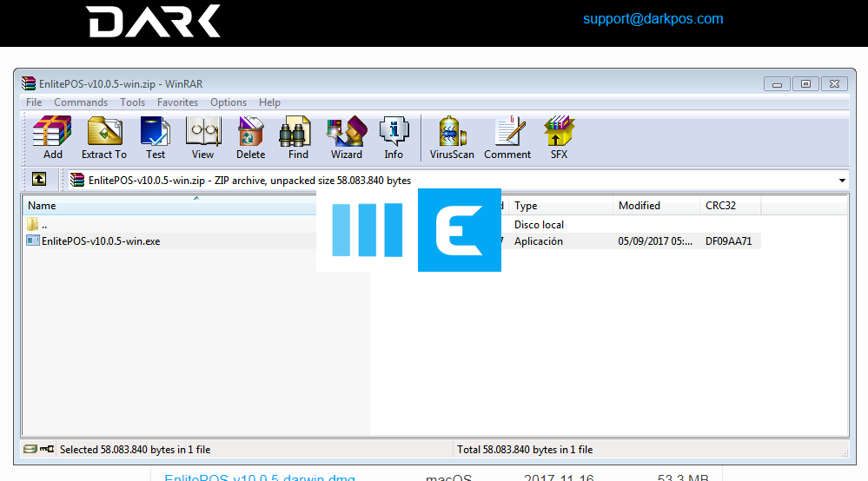Maximize the WinRAR window

[x=806, y=84]
